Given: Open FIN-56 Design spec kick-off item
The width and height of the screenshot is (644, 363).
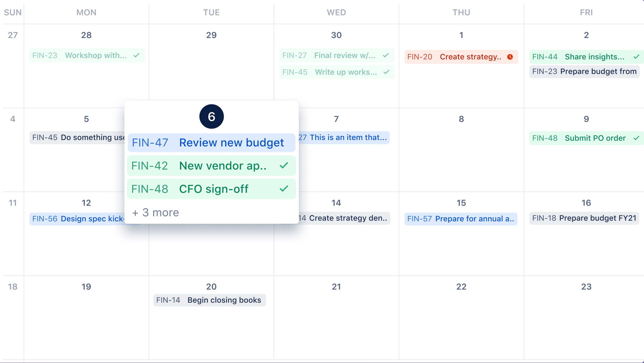Looking at the screenshot, I should tap(77, 219).
